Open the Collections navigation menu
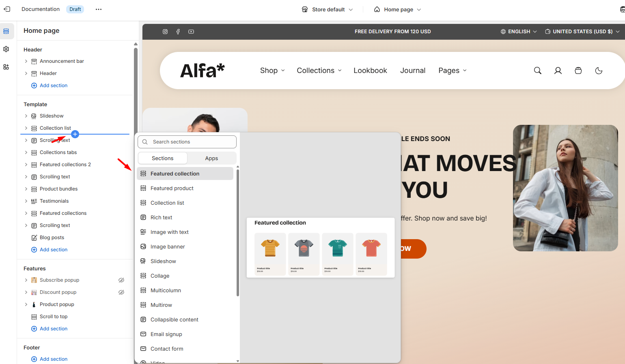 tap(319, 71)
